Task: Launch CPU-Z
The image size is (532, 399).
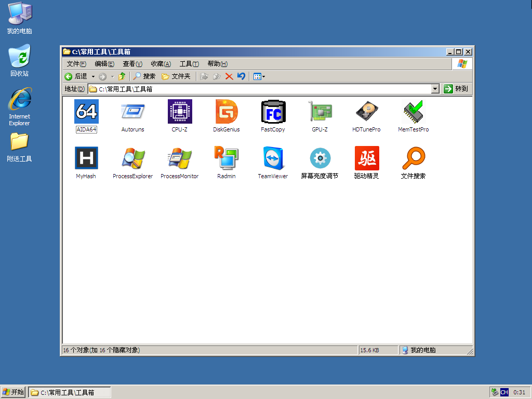Action: pyautogui.click(x=179, y=112)
